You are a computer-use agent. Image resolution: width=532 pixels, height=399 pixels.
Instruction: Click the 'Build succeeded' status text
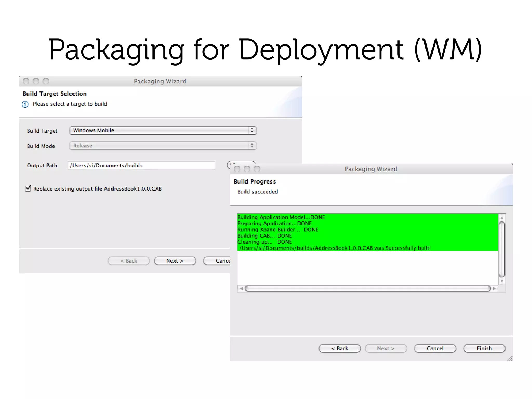(x=257, y=192)
